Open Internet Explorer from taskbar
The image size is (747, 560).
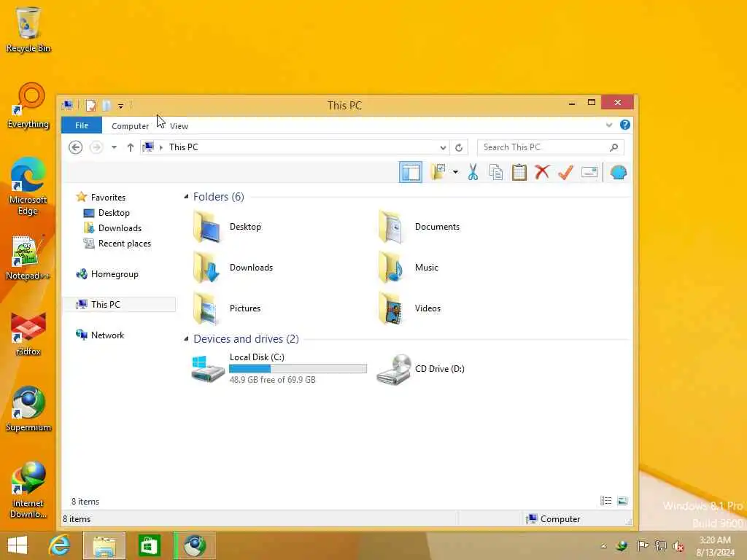pos(59,545)
